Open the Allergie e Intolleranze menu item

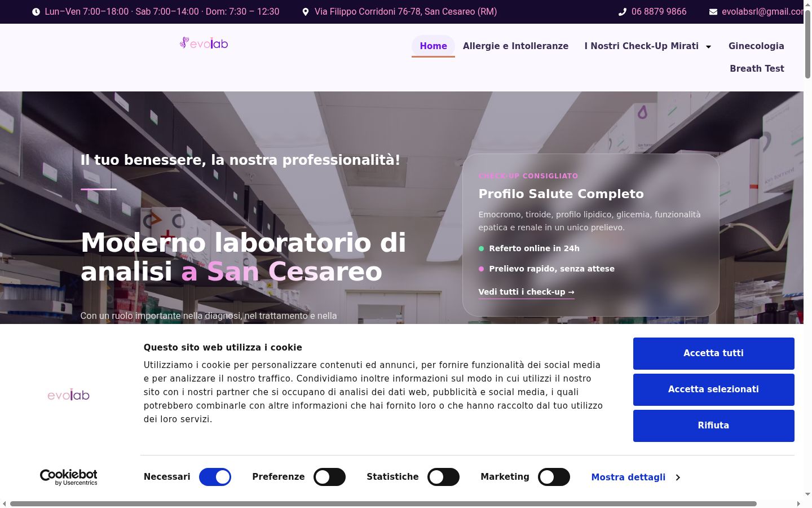[515, 46]
